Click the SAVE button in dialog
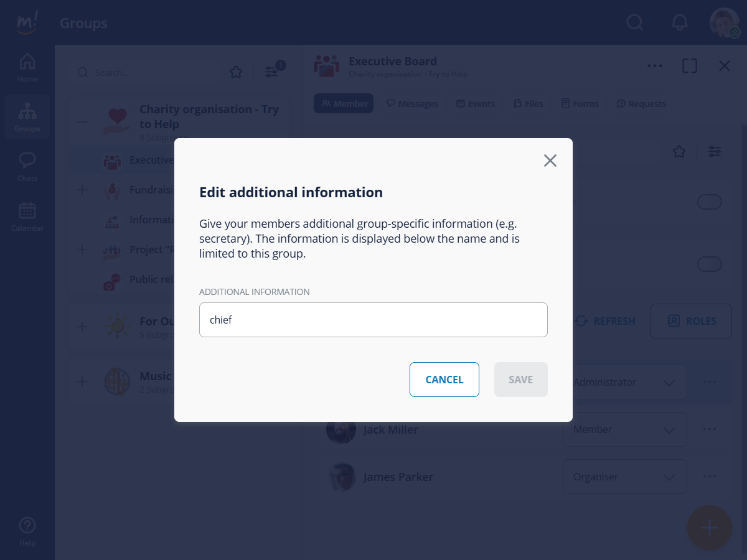Viewport: 747px width, 560px height. pos(521,380)
